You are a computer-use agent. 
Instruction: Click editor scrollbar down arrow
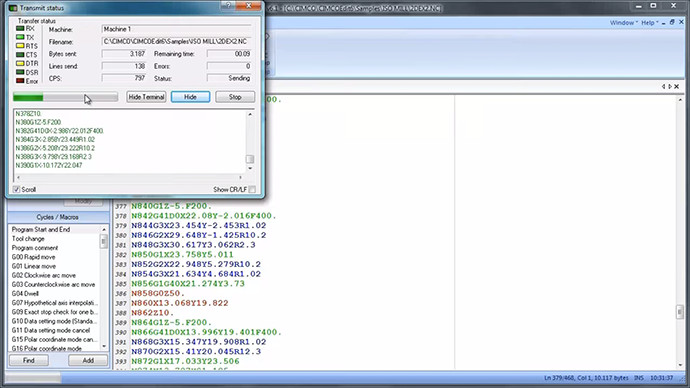680,365
